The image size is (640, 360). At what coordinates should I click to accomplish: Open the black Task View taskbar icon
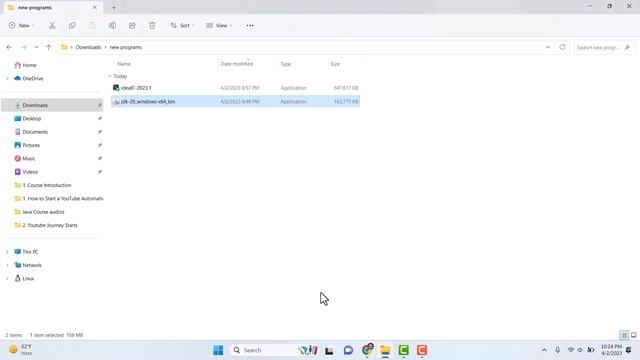click(329, 350)
